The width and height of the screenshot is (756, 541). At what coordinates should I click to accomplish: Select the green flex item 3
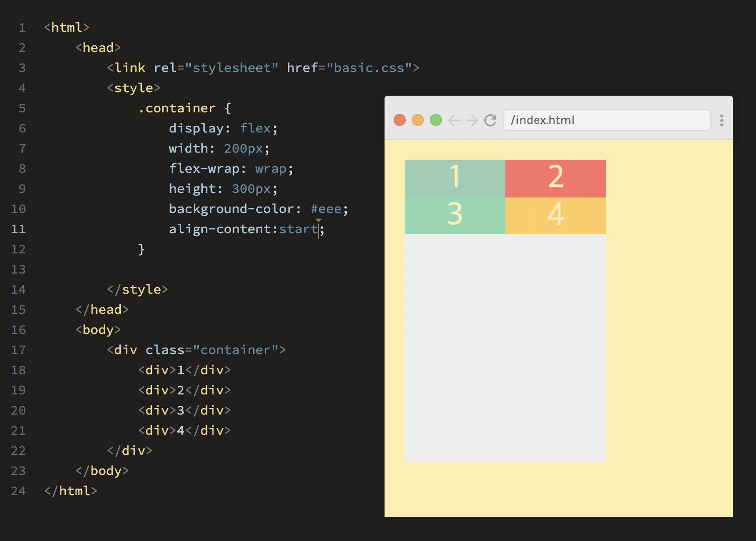tap(455, 216)
